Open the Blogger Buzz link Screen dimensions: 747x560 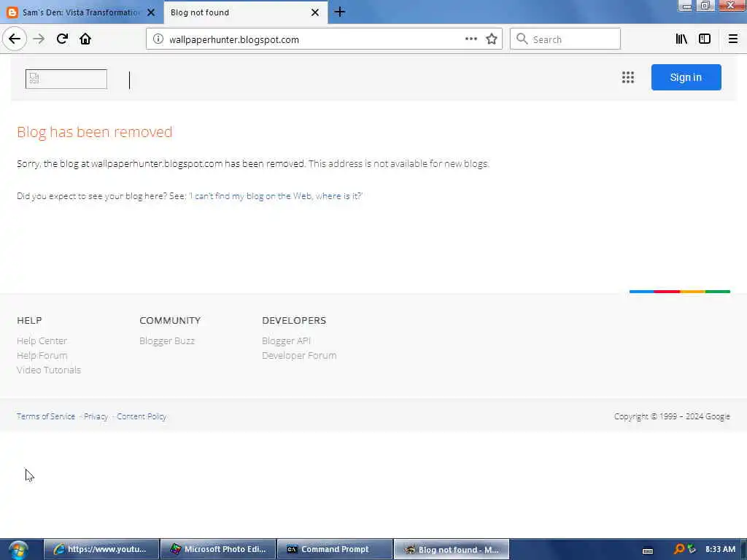point(167,341)
